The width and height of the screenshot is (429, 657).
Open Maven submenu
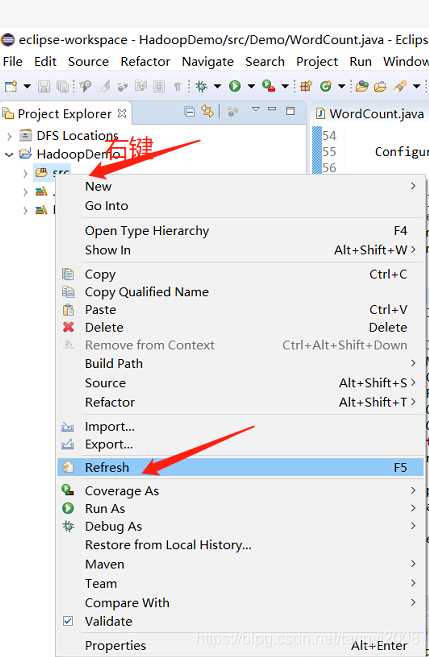coord(240,564)
